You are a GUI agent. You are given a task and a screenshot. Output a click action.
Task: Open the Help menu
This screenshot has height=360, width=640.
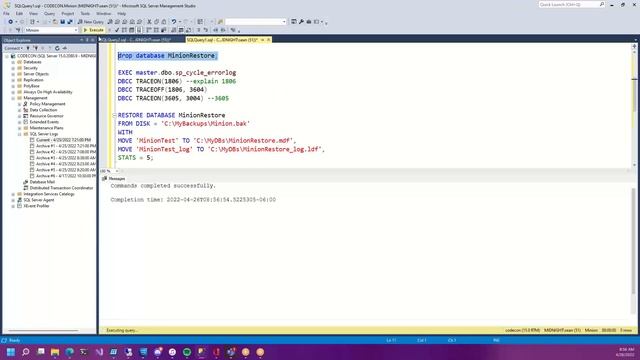point(122,13)
